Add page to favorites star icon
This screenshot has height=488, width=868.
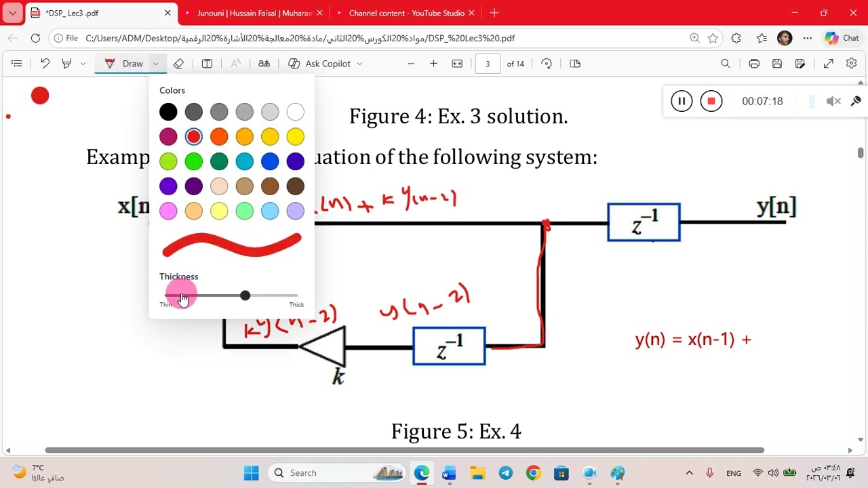coord(713,38)
